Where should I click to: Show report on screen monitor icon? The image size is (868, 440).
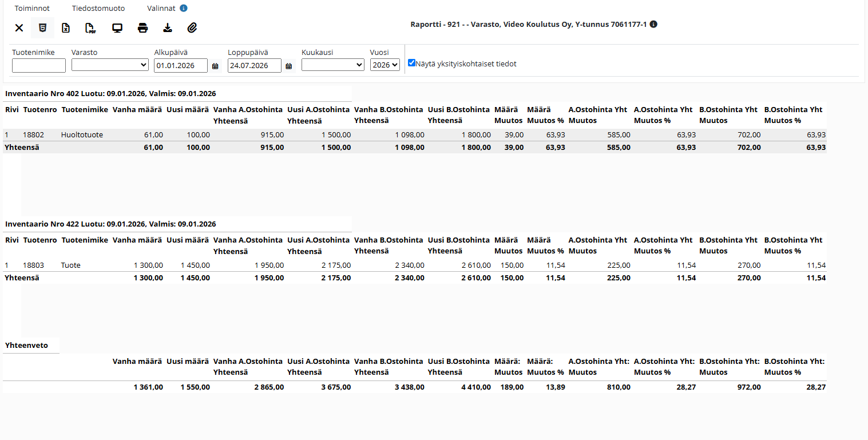pyautogui.click(x=117, y=28)
